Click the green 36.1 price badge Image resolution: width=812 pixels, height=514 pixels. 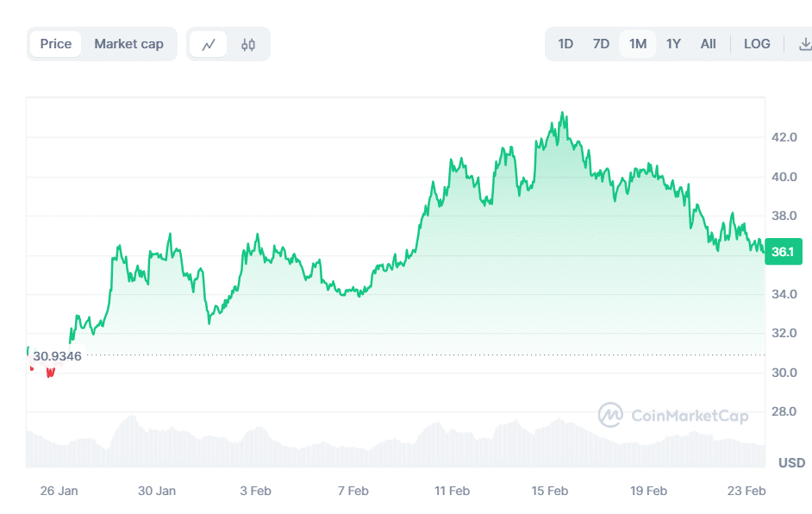783,252
